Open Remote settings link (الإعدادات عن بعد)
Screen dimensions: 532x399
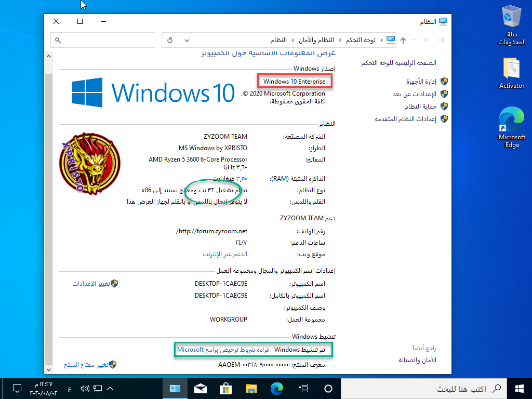click(x=415, y=94)
